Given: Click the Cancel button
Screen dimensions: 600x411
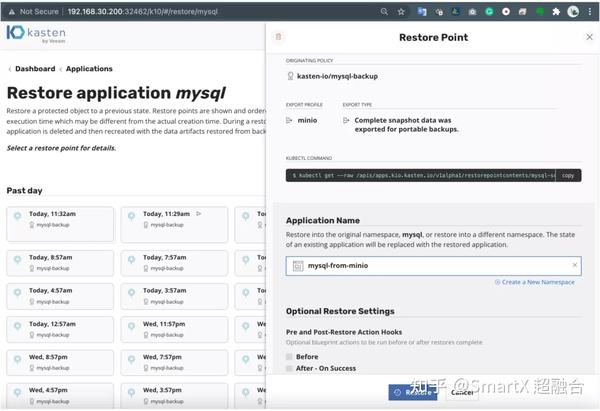Looking at the screenshot, I should coord(462,392).
